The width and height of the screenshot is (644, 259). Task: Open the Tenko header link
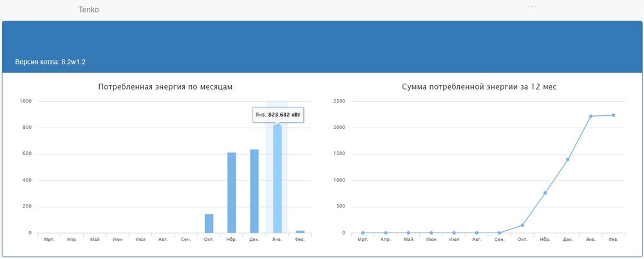(89, 10)
